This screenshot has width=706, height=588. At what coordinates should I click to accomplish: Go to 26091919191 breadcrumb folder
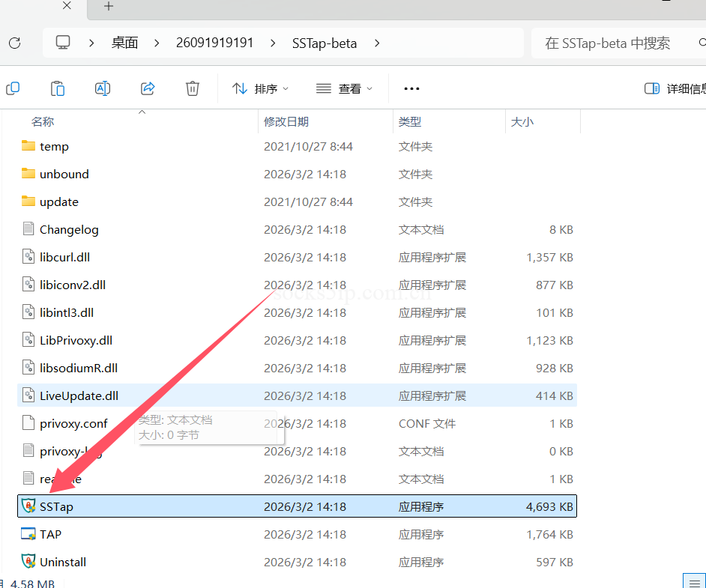point(215,43)
